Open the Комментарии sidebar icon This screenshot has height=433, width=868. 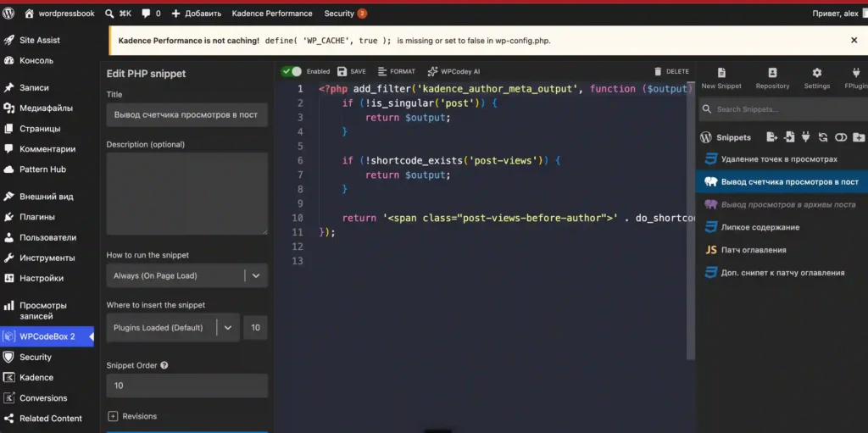point(8,149)
